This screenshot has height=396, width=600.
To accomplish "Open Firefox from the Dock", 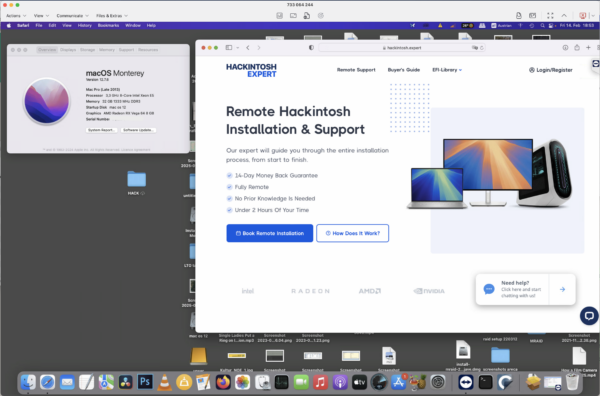I will coord(223,382).
